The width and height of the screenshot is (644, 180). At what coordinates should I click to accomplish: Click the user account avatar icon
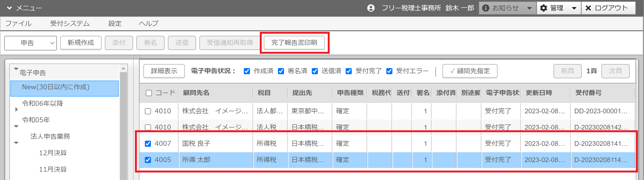[x=371, y=8]
